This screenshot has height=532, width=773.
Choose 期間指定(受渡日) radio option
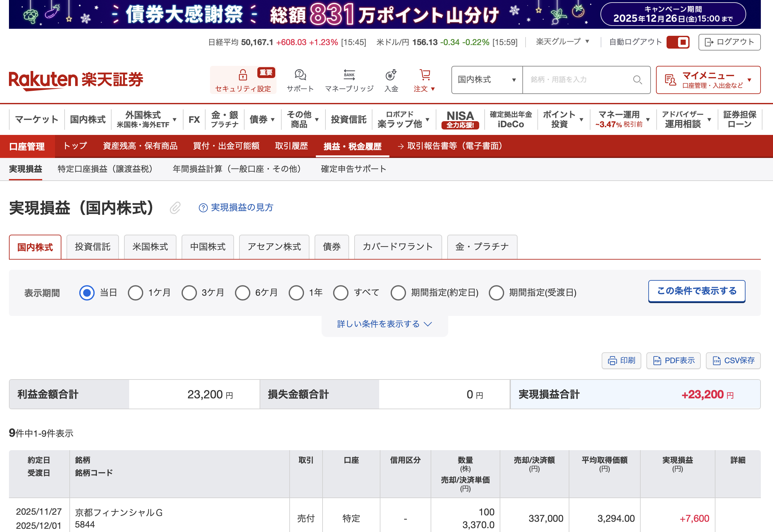click(496, 293)
